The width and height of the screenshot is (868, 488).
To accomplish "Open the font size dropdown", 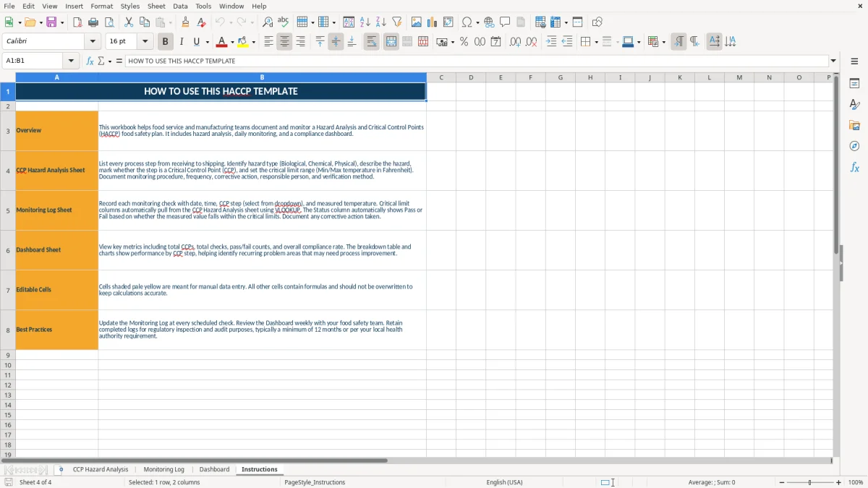I will pyautogui.click(x=145, y=42).
